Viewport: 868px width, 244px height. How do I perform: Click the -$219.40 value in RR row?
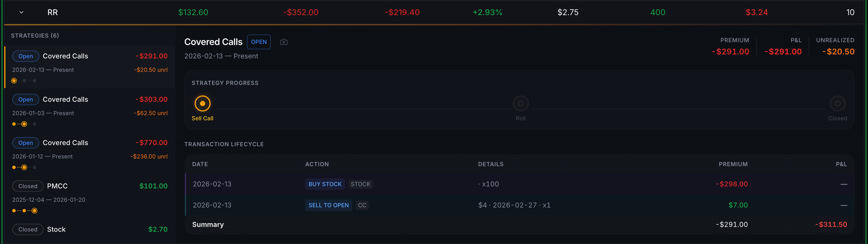[402, 13]
